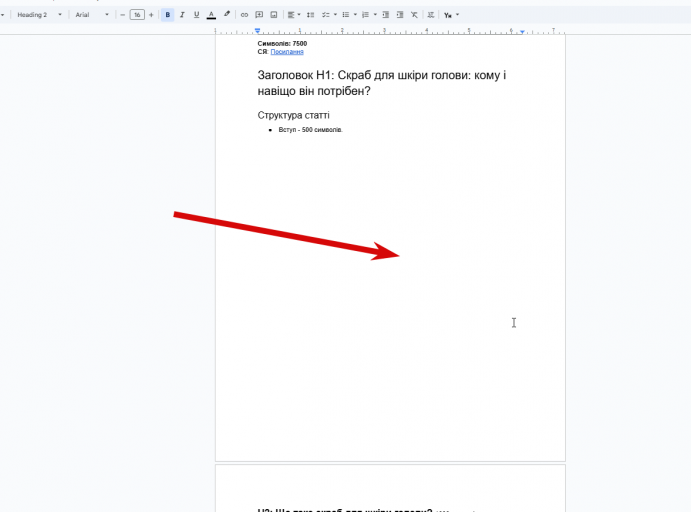Click the 'Структура статті' subheading
The width and height of the screenshot is (691, 512).
click(293, 115)
